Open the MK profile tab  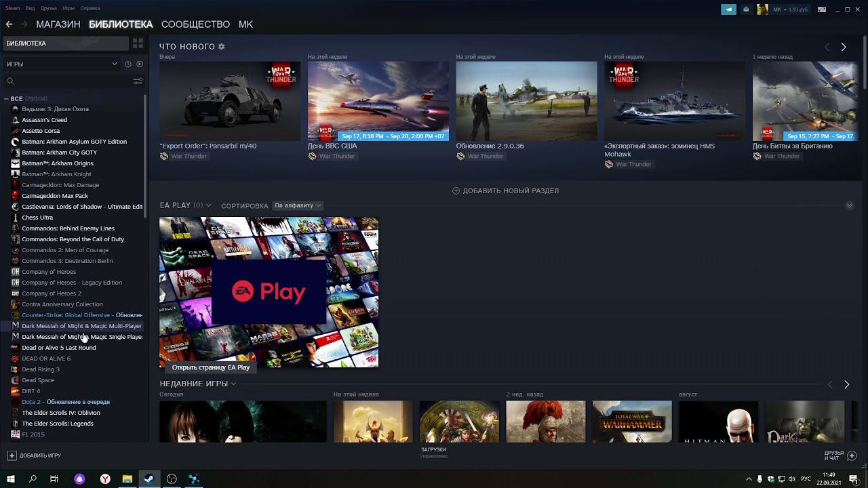click(x=245, y=24)
